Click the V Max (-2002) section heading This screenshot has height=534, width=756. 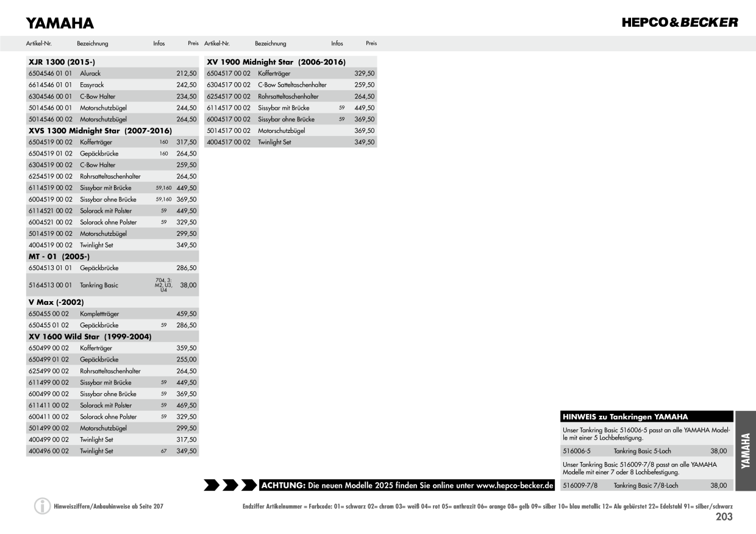(x=56, y=302)
